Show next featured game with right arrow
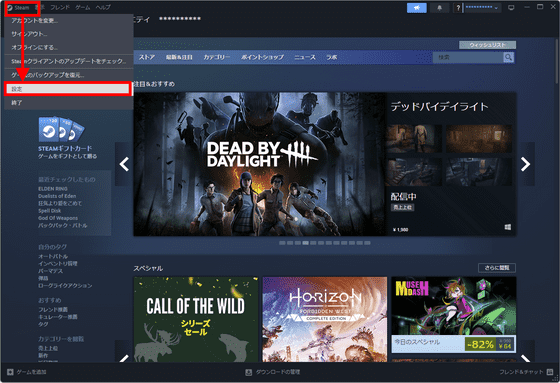Viewport: 560px width, 383px height. point(525,164)
